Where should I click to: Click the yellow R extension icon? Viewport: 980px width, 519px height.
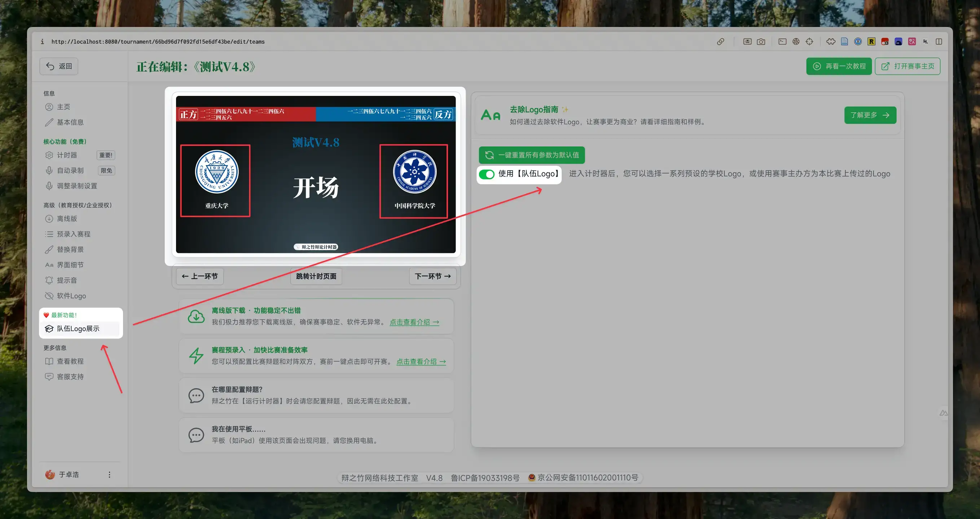(x=871, y=42)
